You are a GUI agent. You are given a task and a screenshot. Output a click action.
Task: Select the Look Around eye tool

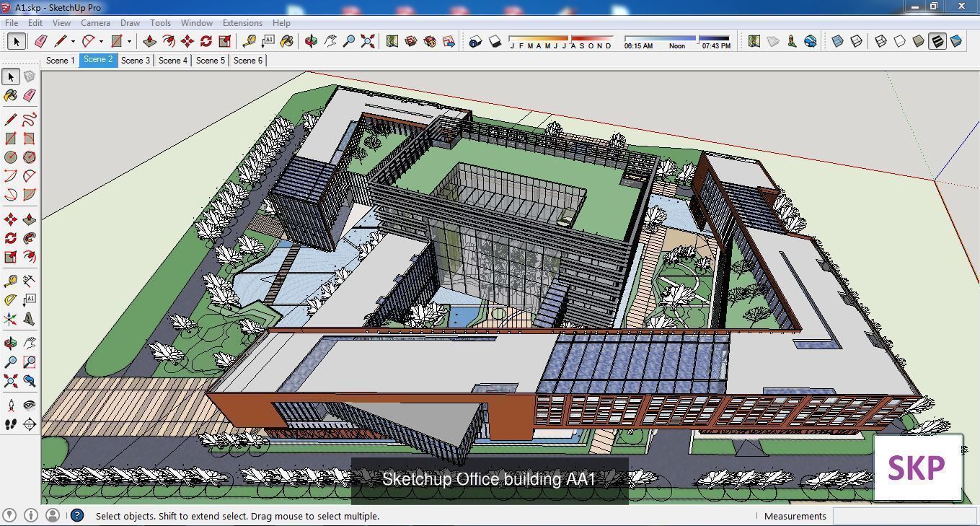pos(29,406)
